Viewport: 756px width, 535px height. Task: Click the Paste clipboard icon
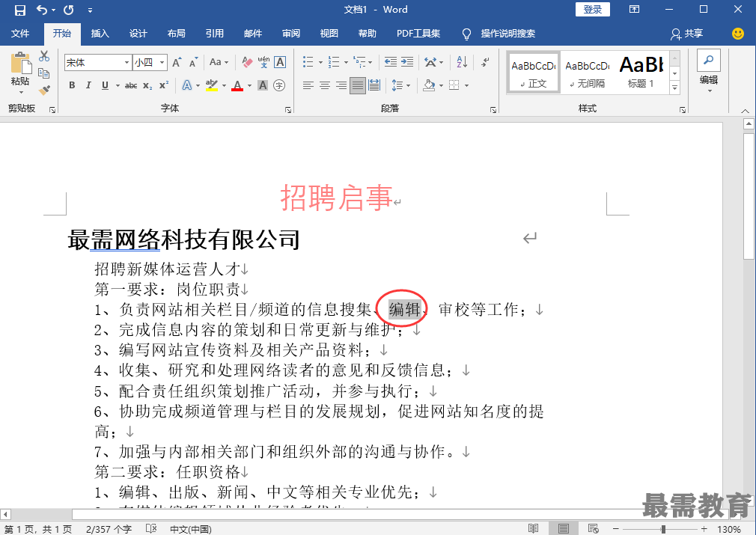tap(20, 63)
